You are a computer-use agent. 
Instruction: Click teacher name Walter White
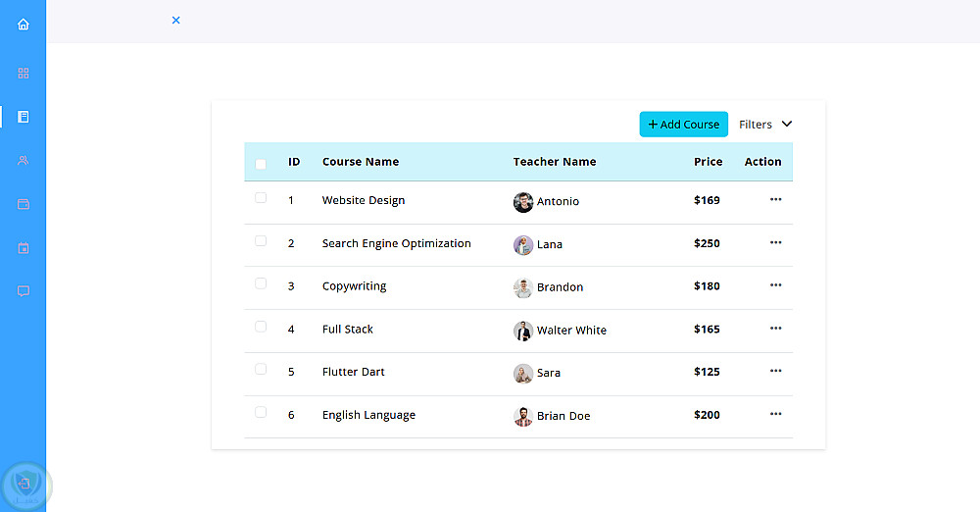click(x=571, y=331)
